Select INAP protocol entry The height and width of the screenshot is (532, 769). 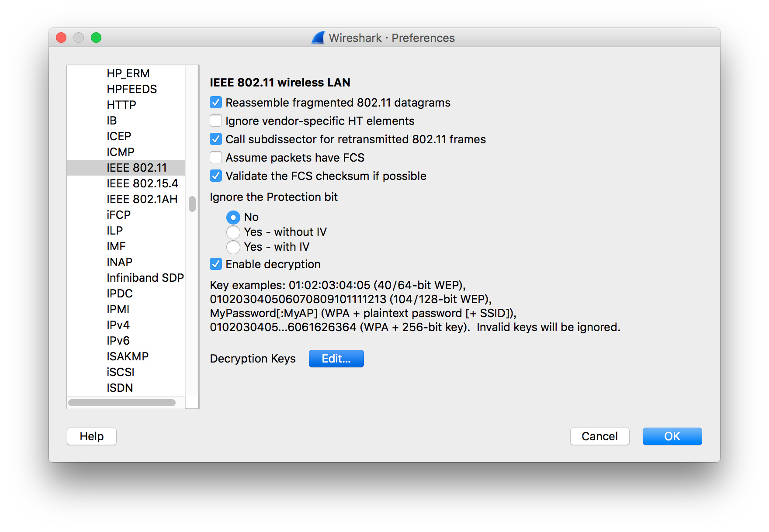(x=126, y=262)
